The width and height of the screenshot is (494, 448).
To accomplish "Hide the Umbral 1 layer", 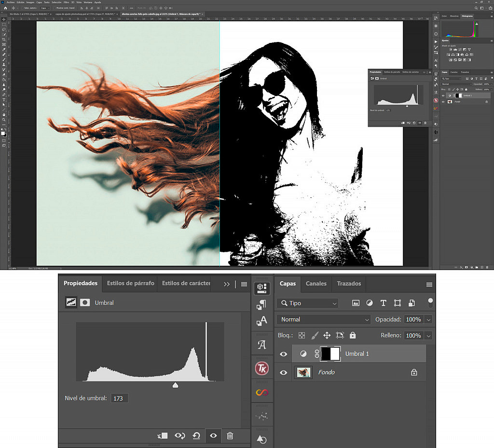I will pyautogui.click(x=283, y=353).
